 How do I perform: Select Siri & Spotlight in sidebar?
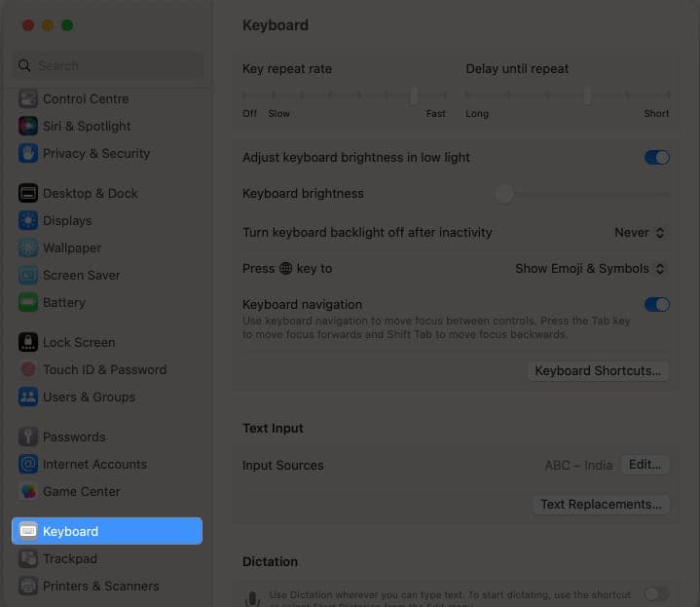[x=107, y=126]
